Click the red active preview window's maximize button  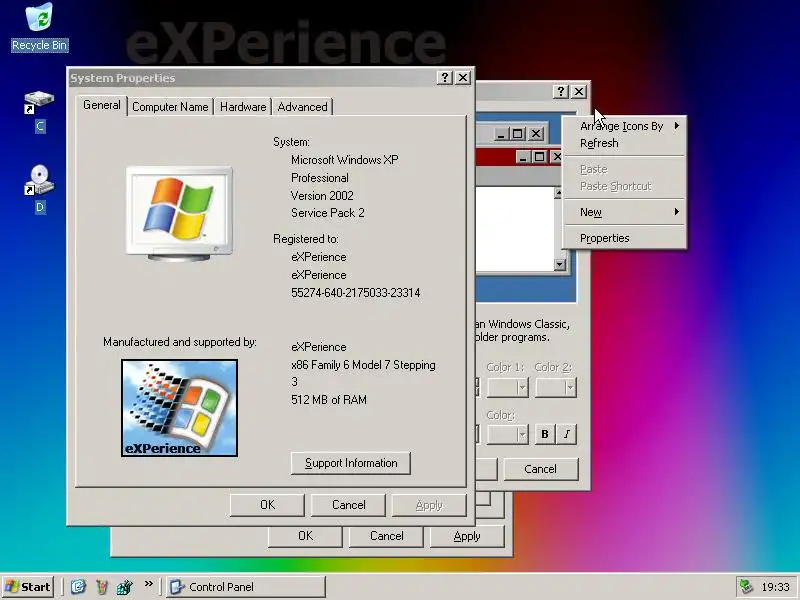(539, 157)
